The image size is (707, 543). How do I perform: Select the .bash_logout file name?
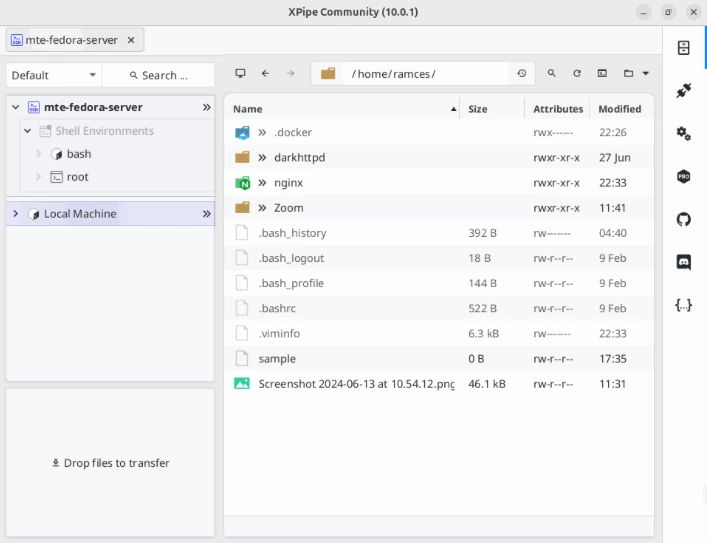(291, 258)
